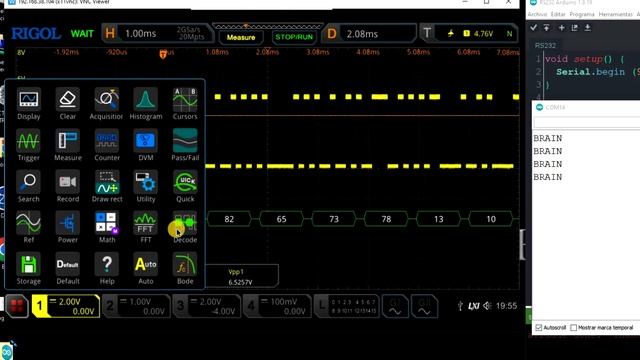Click Arduino new sketch icon
This screenshot has width=640, height=360.
(x=562, y=28)
